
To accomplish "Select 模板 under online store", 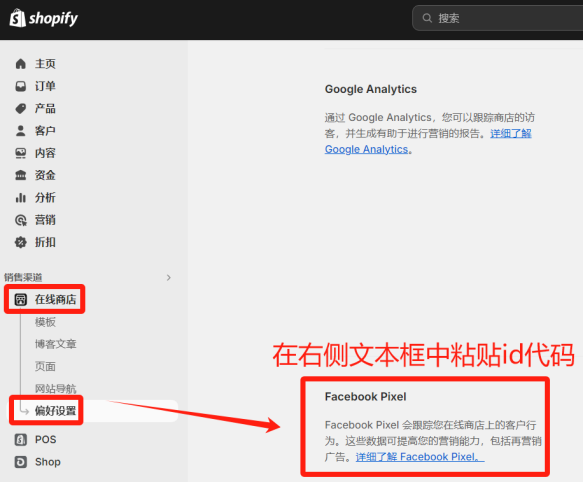I will (45, 322).
